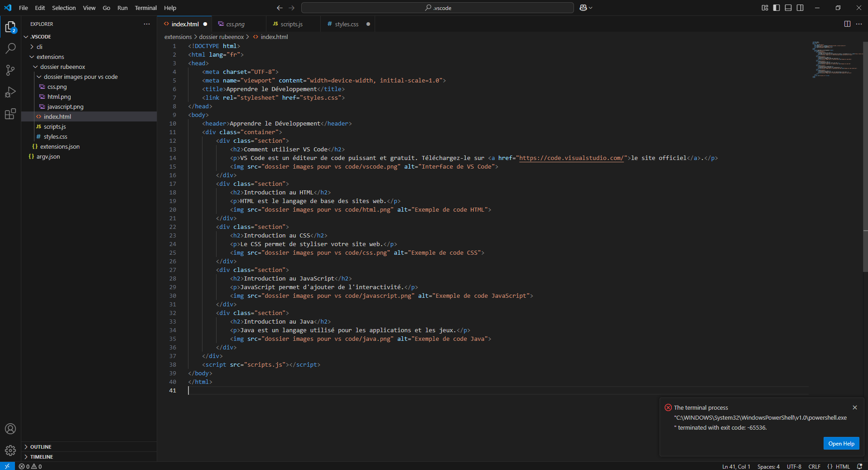
Task: Click the remote window status icon
Action: 7,466
